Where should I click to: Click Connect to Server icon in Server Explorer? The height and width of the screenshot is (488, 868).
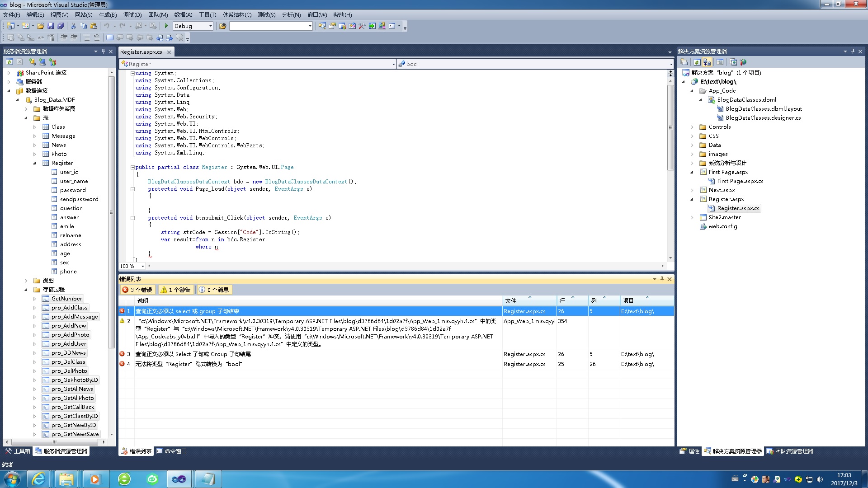(x=42, y=62)
